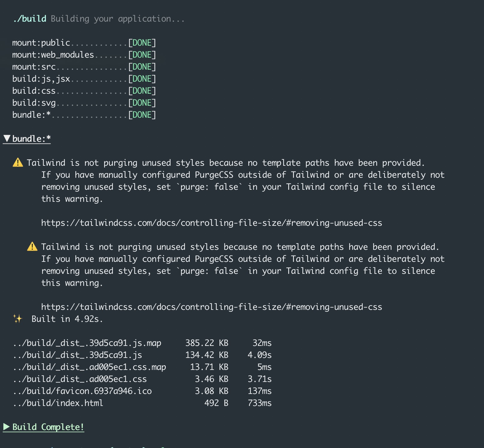Viewport: 484px width, 448px height.
Task: Click the first yellow warning icon
Action: 18,162
